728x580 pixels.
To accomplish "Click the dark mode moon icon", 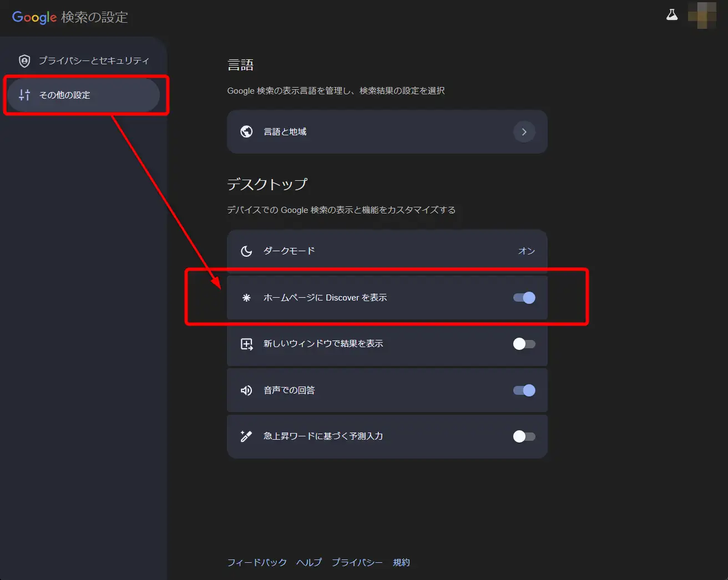I will tap(246, 251).
